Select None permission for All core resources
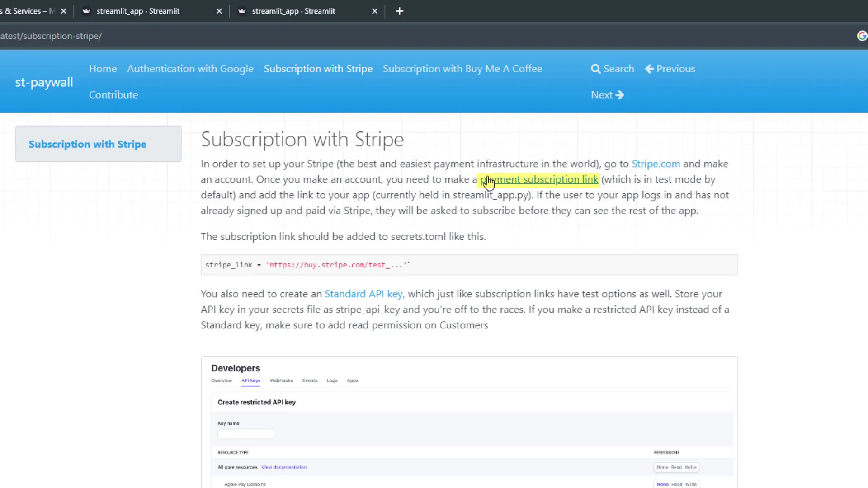This screenshot has height=488, width=868. click(662, 467)
